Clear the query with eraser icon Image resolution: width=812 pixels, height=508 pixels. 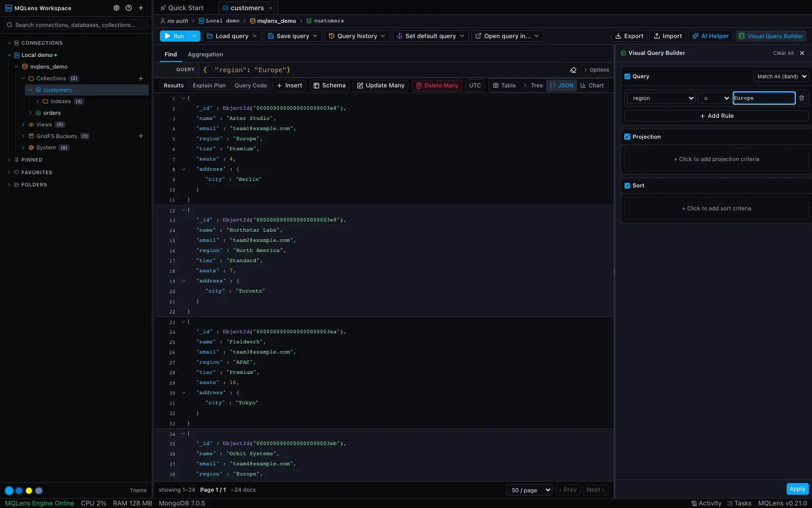click(x=573, y=70)
